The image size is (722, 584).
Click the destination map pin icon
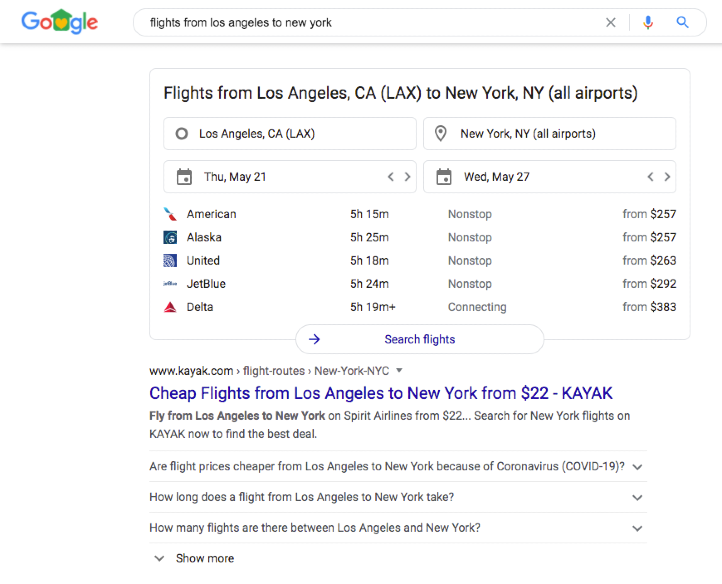[x=441, y=134]
